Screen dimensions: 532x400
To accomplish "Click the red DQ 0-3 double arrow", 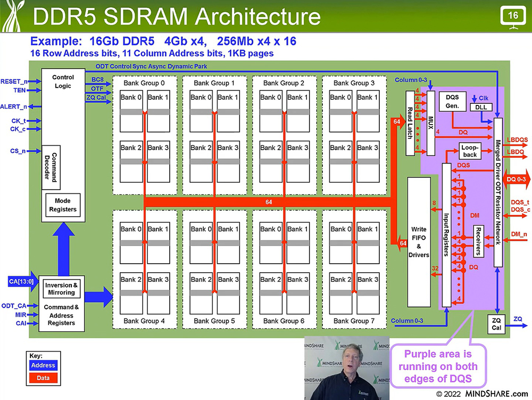I will (515, 178).
